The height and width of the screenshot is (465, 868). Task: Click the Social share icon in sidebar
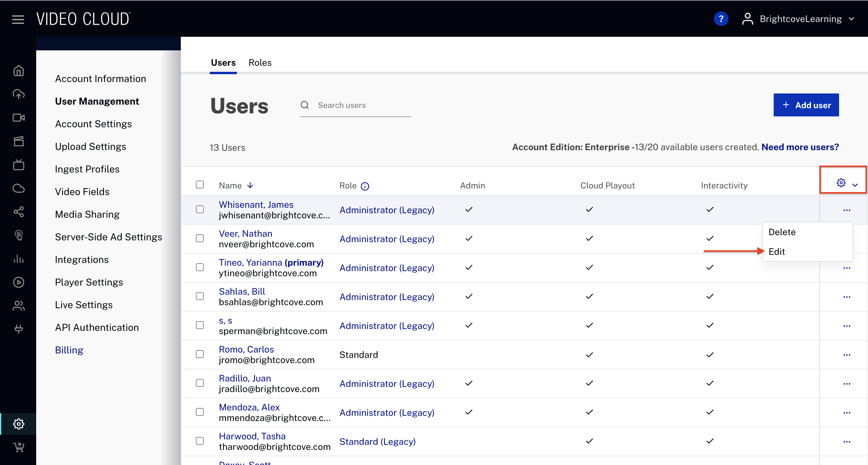(18, 212)
